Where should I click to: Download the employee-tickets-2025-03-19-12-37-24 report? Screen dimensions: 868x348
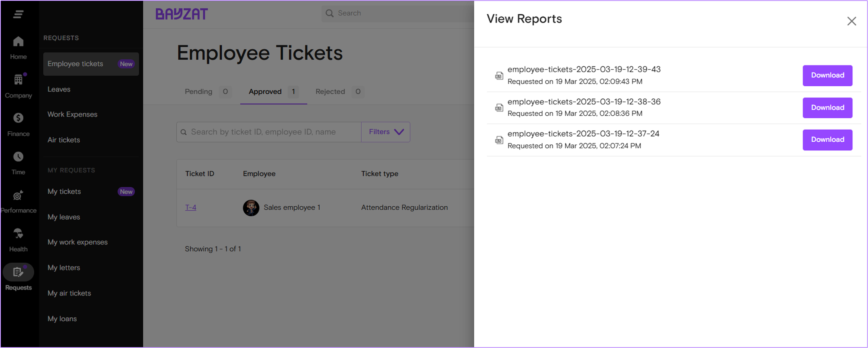pos(827,140)
